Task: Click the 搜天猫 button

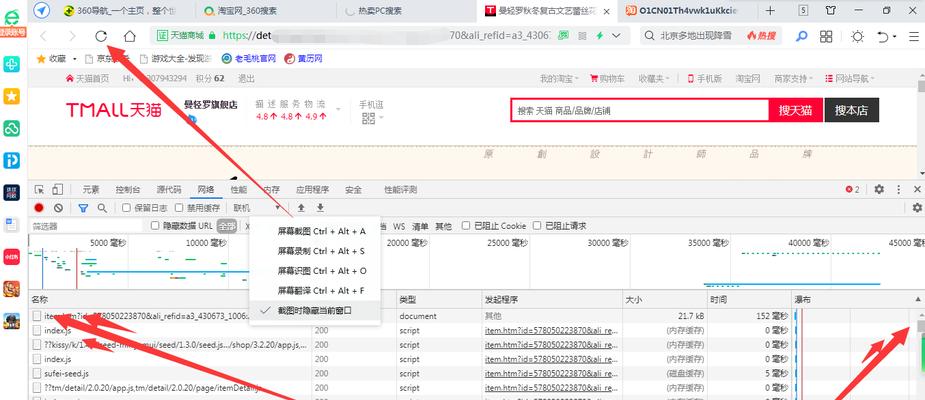Action: click(x=795, y=110)
